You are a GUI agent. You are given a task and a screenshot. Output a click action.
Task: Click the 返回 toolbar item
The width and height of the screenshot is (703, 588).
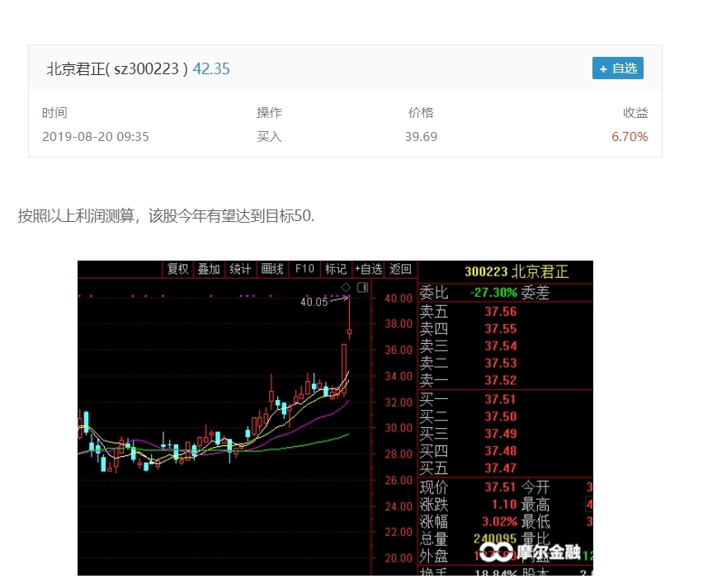coord(400,269)
